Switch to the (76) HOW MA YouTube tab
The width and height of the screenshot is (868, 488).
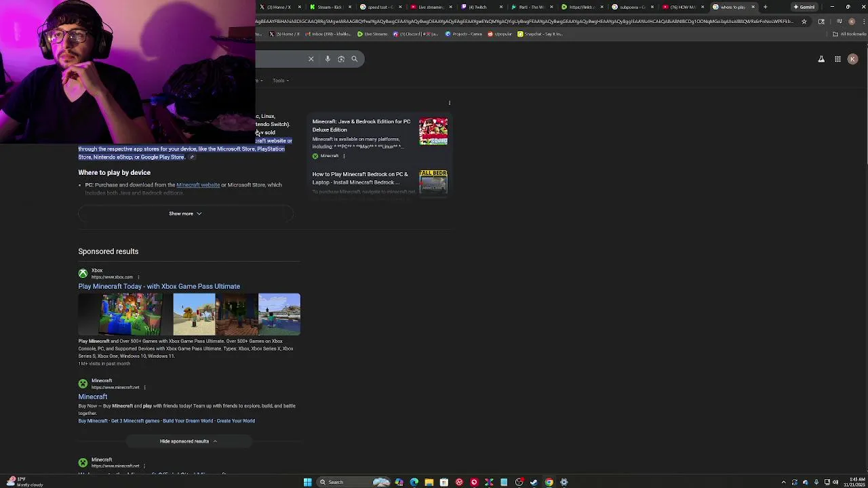click(x=684, y=7)
